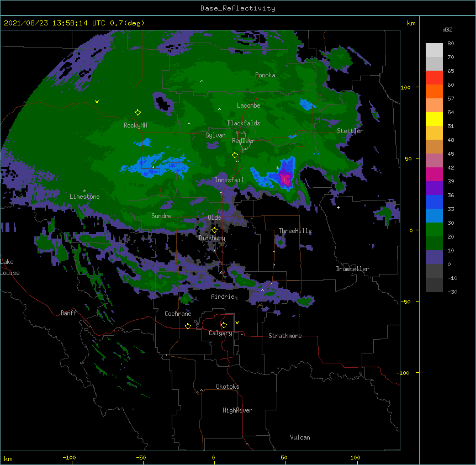
Task: Click the RedDeer city label
Action: 244,141
